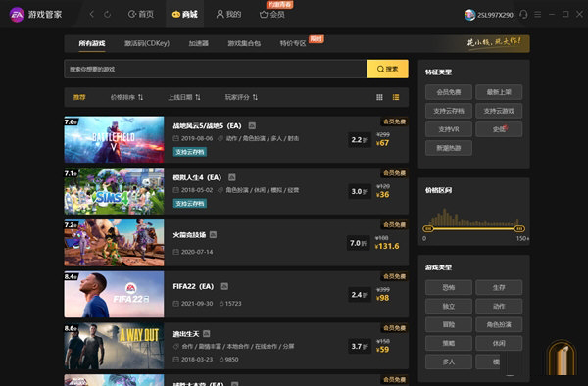Switch to list view icon
588x386 pixels.
pos(396,97)
